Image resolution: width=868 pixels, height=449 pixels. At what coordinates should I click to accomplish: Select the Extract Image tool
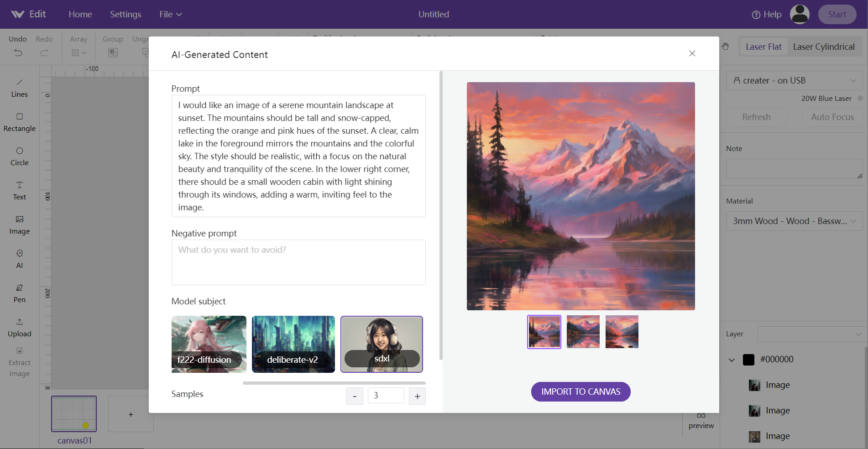tap(19, 362)
